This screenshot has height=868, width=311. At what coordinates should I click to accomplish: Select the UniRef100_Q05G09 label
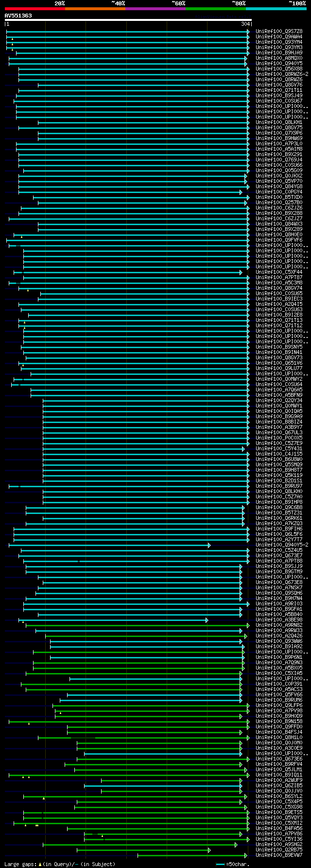tap(279, 170)
